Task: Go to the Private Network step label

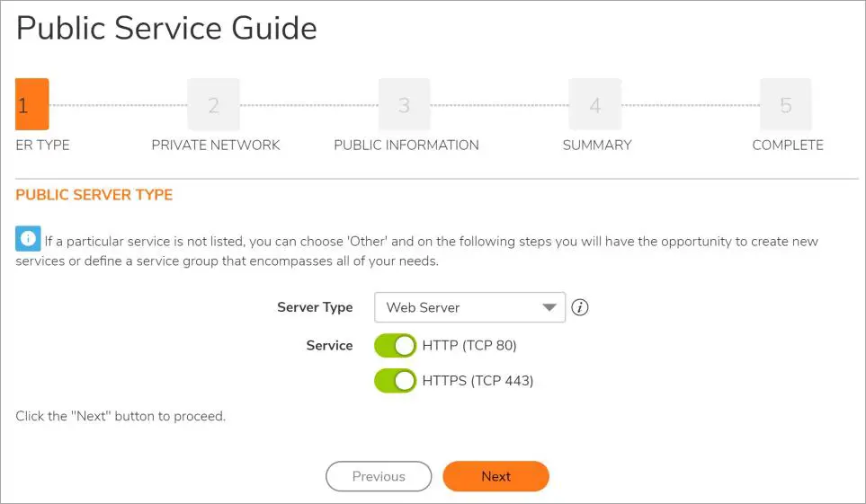Action: coord(216,145)
